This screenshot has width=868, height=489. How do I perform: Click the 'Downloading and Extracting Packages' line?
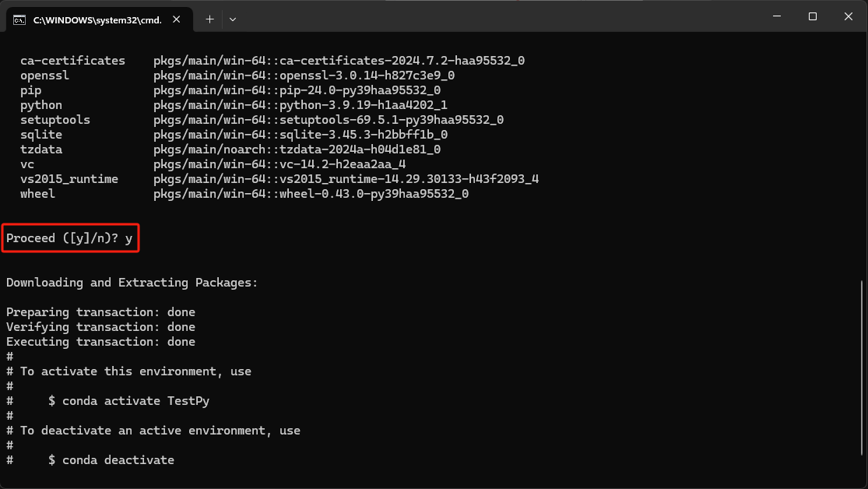click(x=132, y=283)
